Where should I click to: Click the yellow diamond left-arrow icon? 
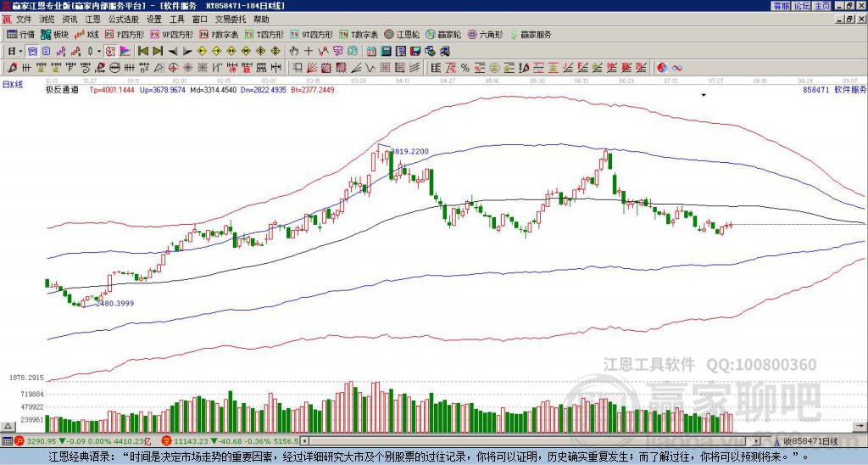202,52
